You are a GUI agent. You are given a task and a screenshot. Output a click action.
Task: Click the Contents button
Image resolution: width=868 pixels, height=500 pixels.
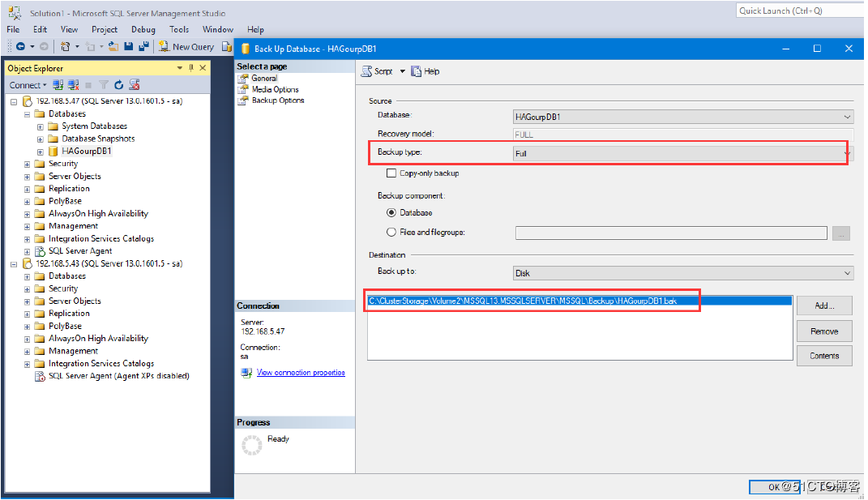coord(824,356)
